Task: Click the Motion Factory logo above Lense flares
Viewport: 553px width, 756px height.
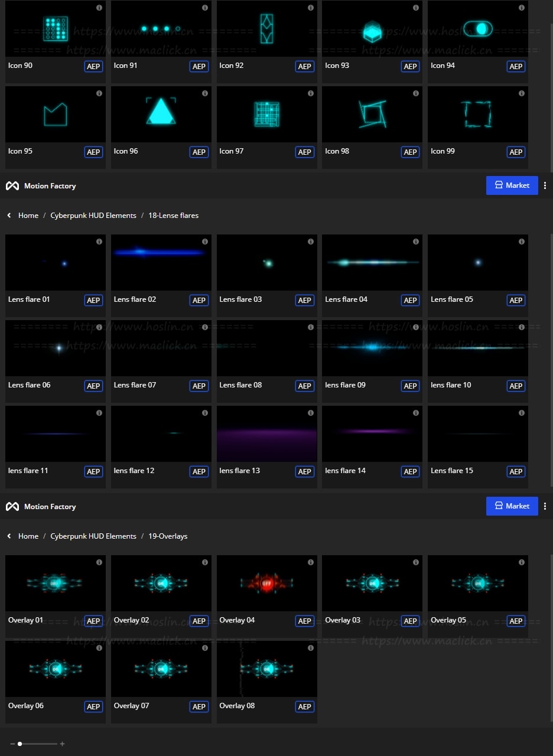Action: point(12,186)
